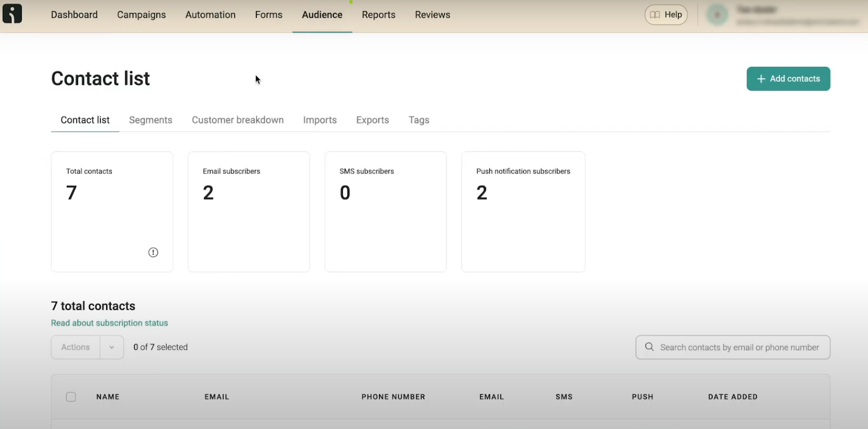
Task: Open the Actions menu button
Action: point(75,347)
